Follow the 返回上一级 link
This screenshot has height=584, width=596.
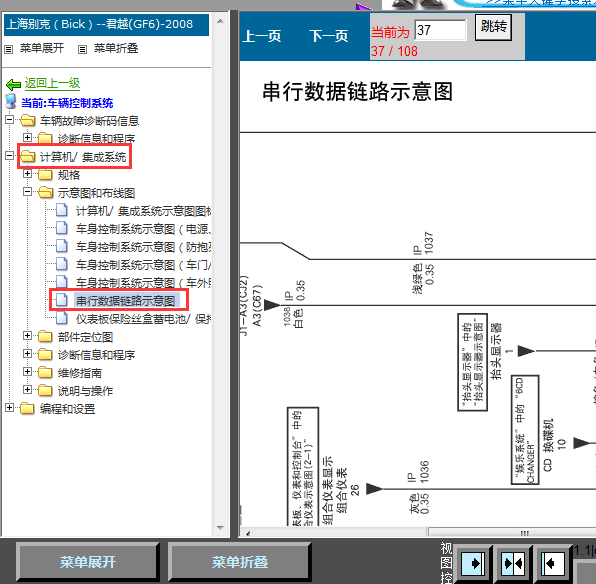pos(52,83)
